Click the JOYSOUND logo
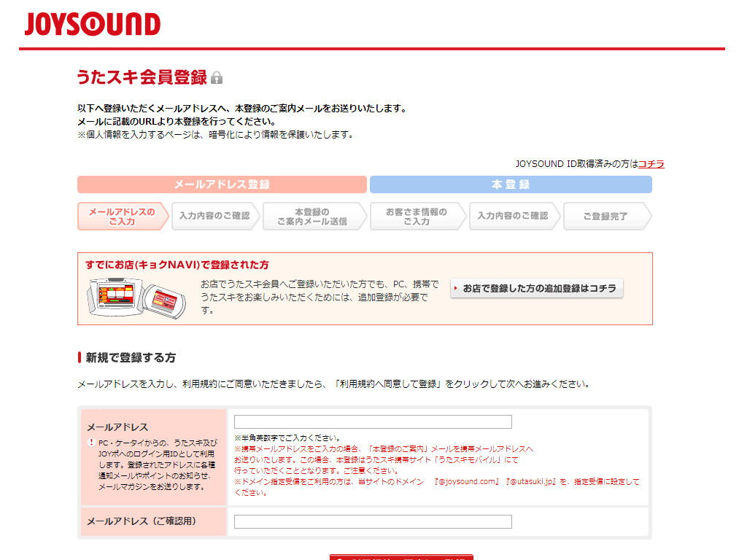Screen dimensions: 747x560 click(x=93, y=24)
